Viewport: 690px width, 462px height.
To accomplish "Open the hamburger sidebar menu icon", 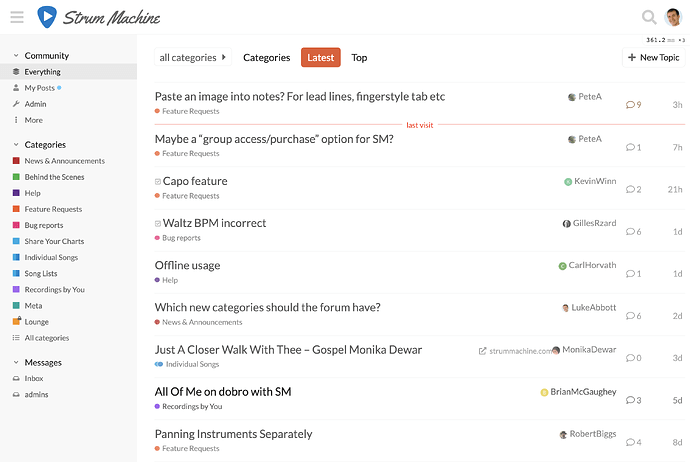I will tap(17, 17).
